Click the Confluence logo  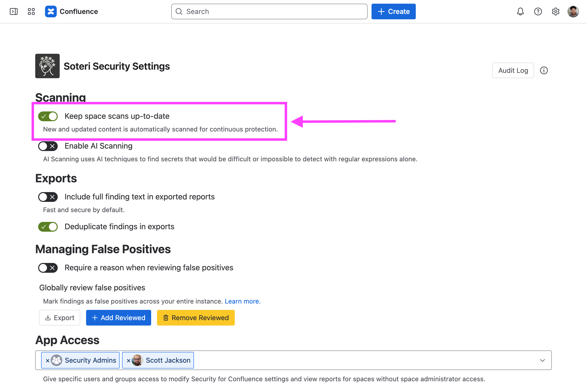(51, 11)
